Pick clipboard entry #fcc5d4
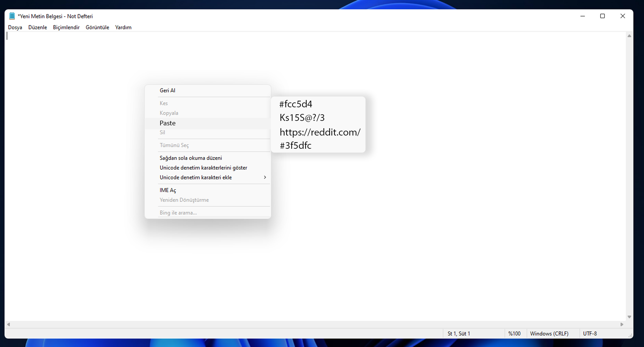Viewport: 644px width, 347px height. [x=296, y=104]
